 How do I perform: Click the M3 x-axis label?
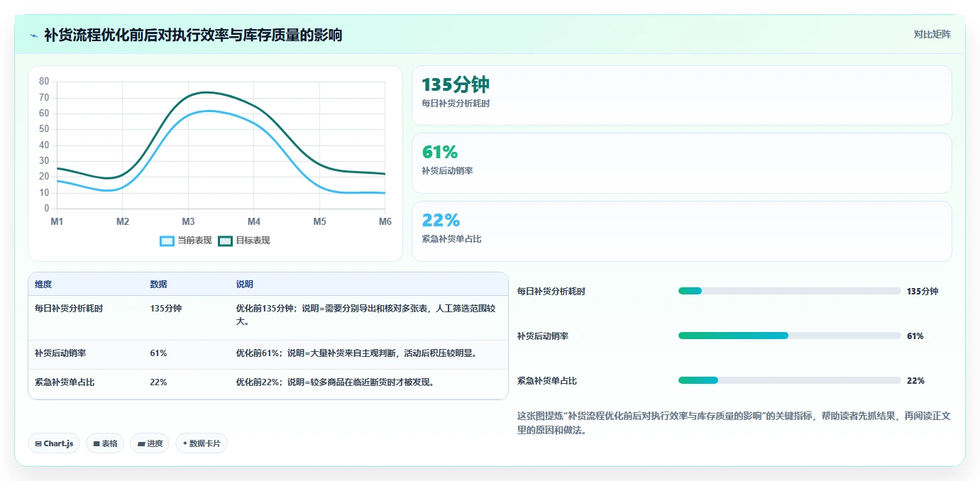coord(188,222)
